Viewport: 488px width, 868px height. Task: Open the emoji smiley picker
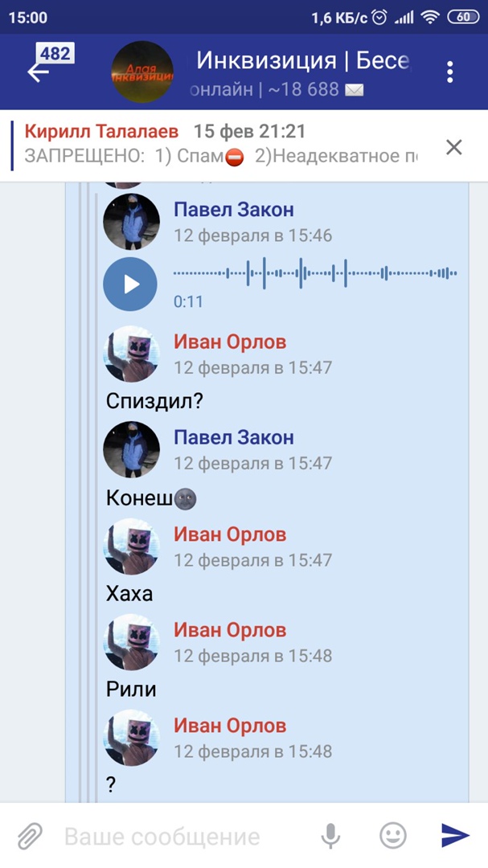[x=392, y=835]
